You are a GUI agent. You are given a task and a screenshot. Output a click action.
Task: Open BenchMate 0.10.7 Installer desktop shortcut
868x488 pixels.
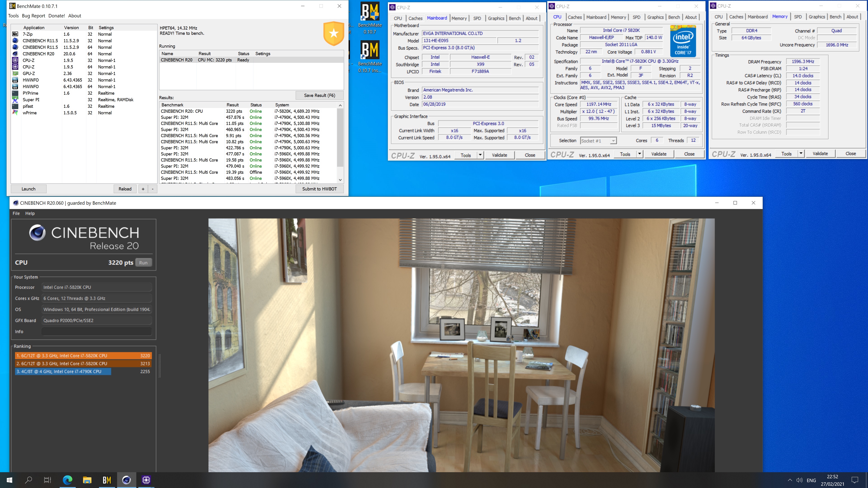370,56
